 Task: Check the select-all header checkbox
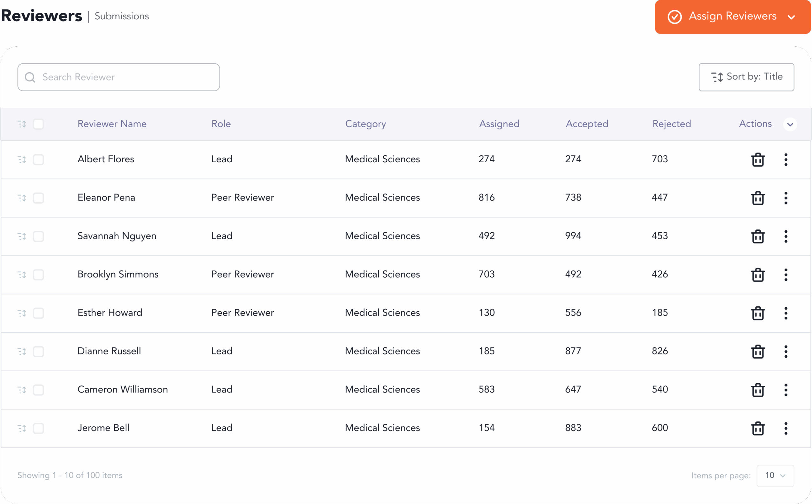click(38, 124)
